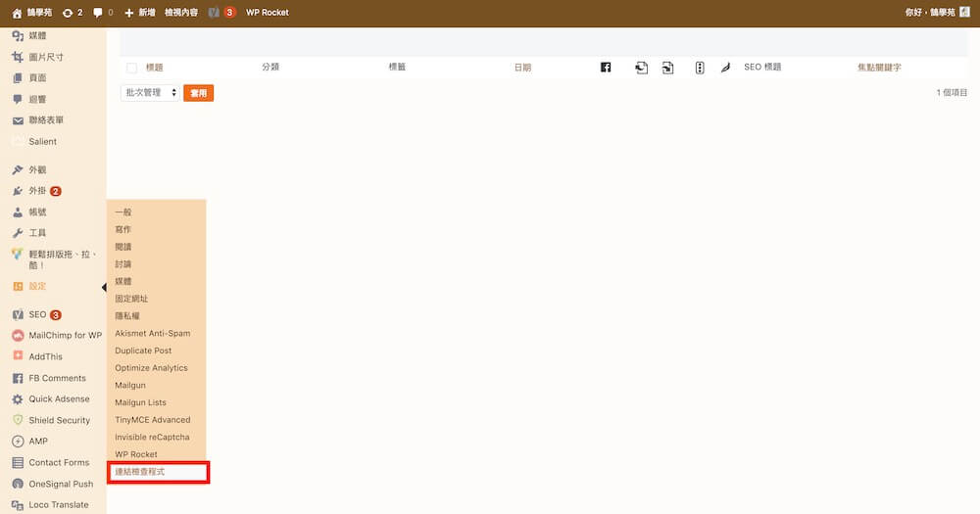Sort the list by 日期 column
The image size is (980, 514).
coord(522,68)
